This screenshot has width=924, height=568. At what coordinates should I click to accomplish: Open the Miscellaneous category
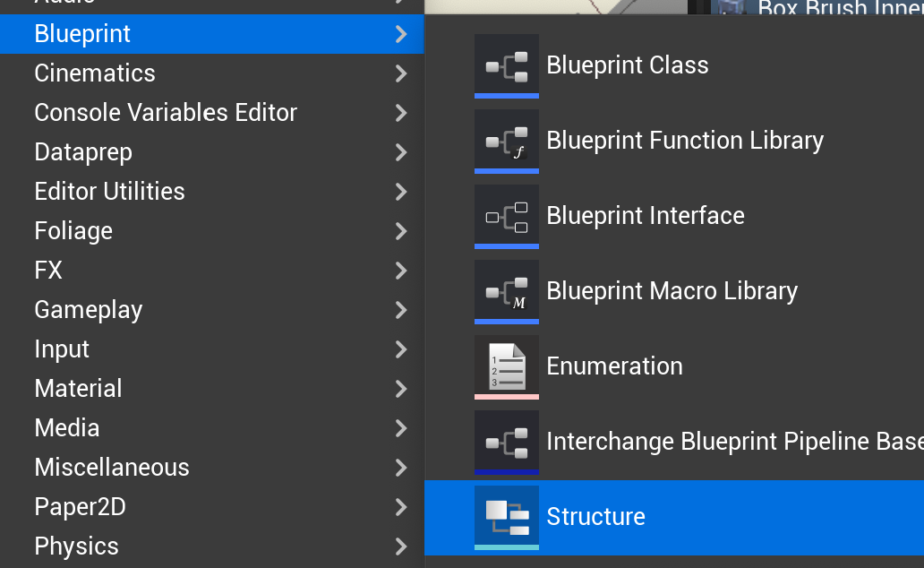[x=112, y=468]
